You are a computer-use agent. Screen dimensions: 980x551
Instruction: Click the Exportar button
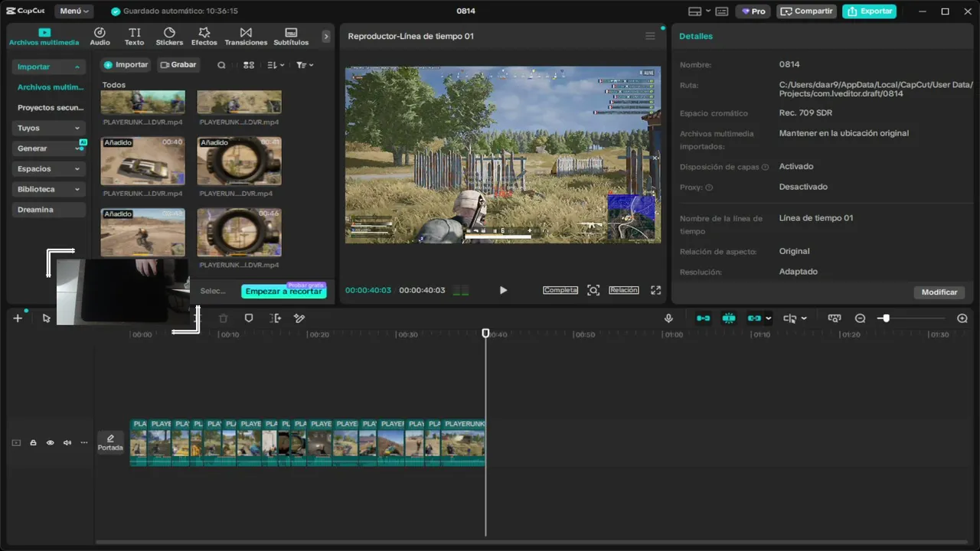pos(870,11)
